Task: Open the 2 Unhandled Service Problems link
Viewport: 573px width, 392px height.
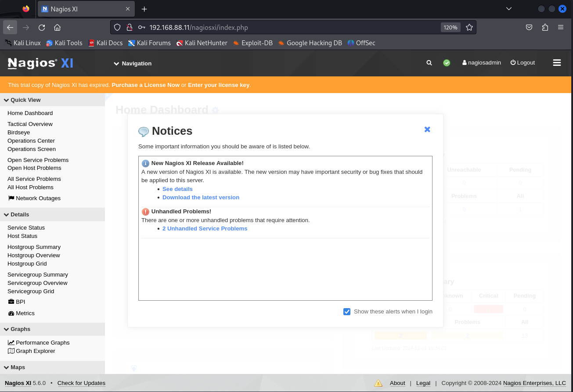Action: (205, 228)
